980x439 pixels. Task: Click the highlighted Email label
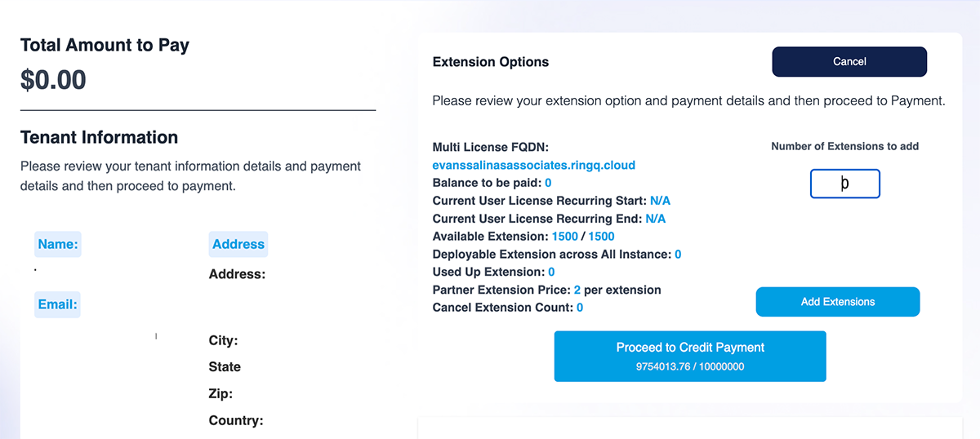[x=57, y=304]
